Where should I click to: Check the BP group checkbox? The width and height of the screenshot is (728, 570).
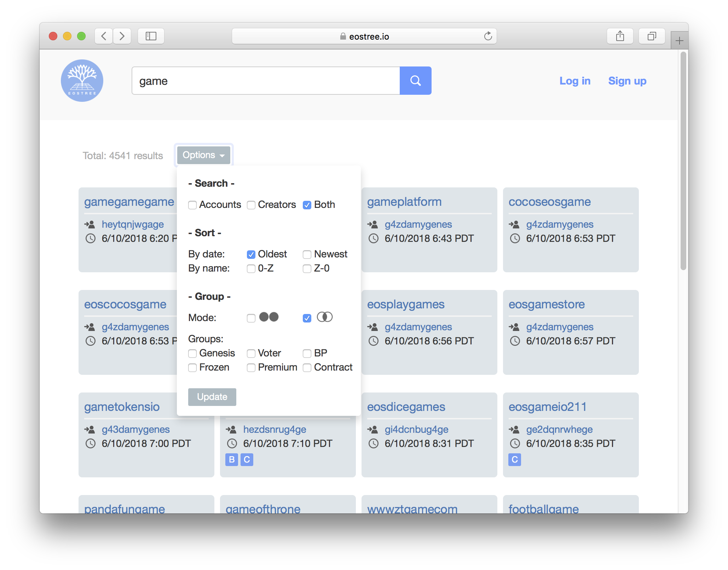pyautogui.click(x=307, y=354)
